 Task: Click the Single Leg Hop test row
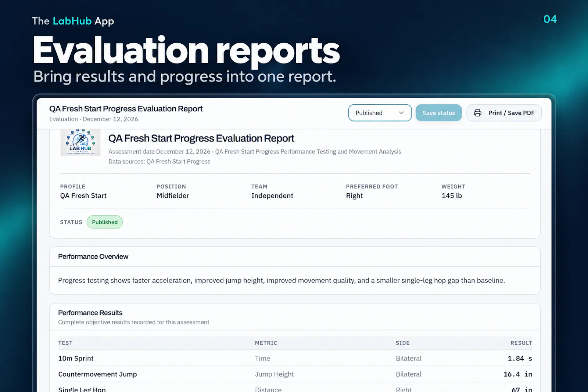tap(295, 388)
